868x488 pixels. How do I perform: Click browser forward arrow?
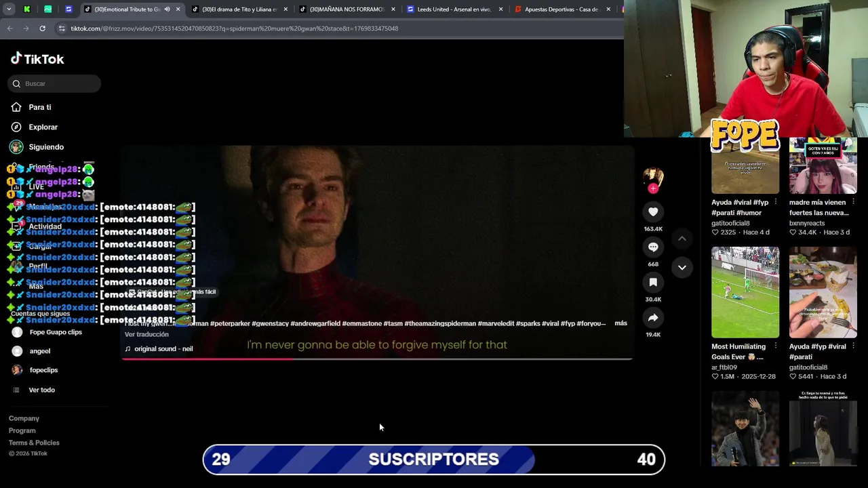point(26,28)
